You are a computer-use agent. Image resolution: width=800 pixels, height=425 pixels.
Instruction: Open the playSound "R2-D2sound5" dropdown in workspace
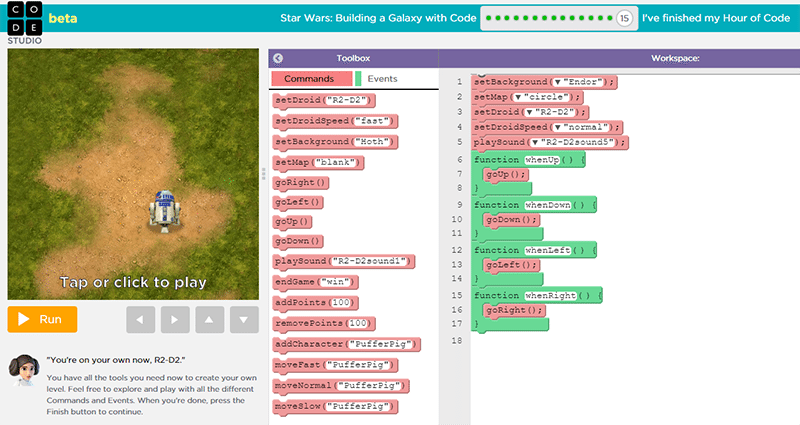535,142
